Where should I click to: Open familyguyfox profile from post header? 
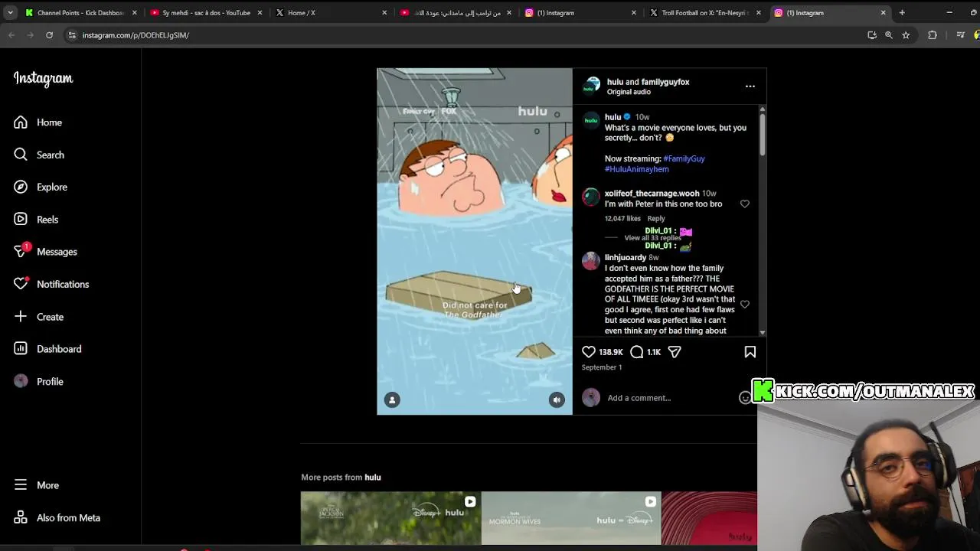click(x=665, y=82)
